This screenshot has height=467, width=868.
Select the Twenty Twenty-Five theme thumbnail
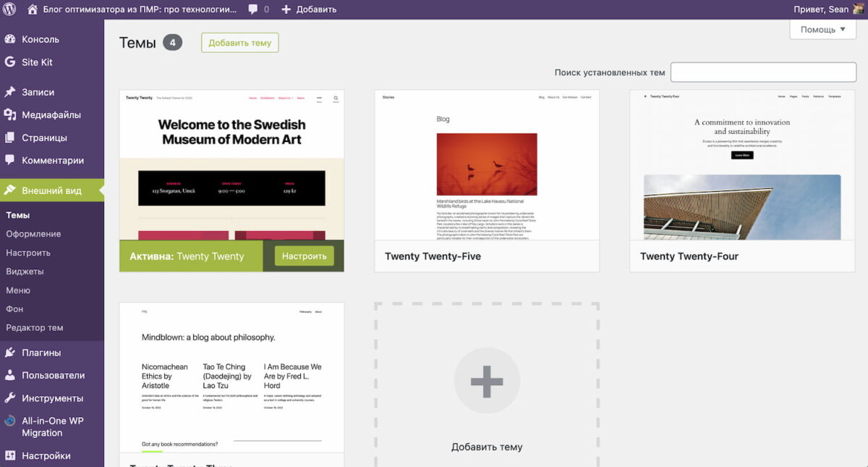coord(487,165)
